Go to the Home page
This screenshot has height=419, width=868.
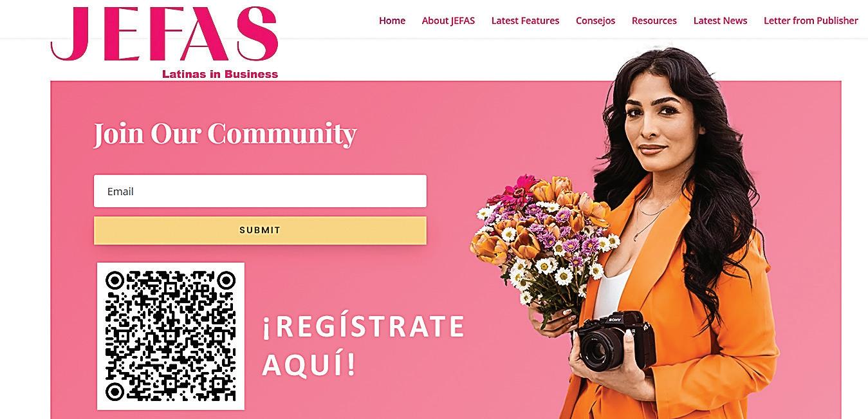(392, 21)
